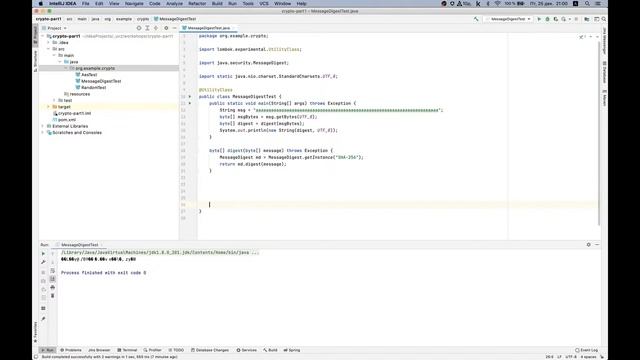Collapse the crypto-part1 root node
Screen dimensions: 640x360
(43, 36)
